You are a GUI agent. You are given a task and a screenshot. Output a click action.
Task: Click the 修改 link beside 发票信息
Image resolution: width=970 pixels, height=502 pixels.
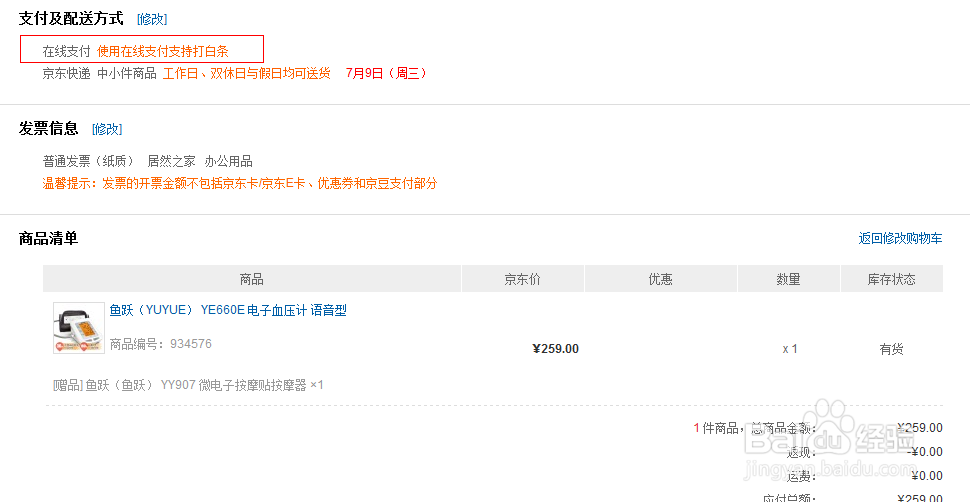(x=107, y=129)
